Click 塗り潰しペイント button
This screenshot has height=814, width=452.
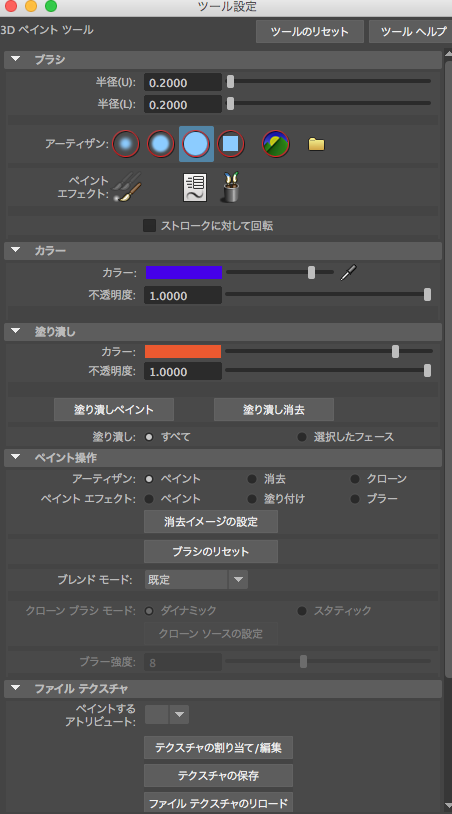[x=114, y=410]
